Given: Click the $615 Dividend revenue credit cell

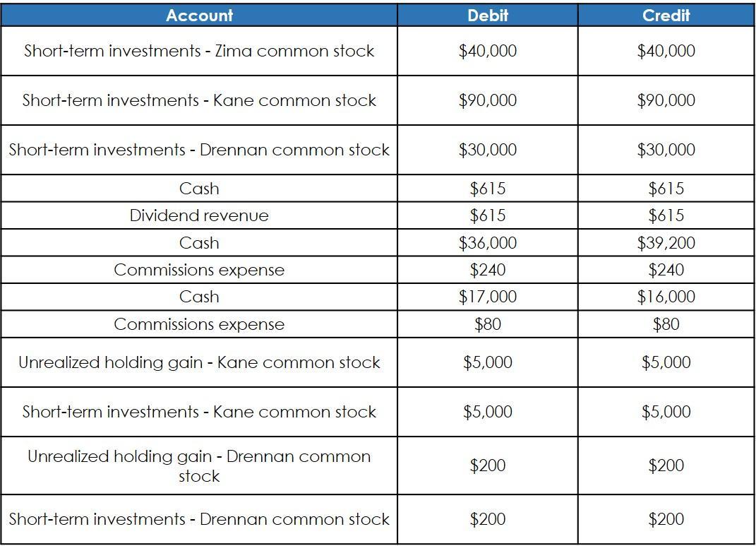Looking at the screenshot, I should (666, 215).
